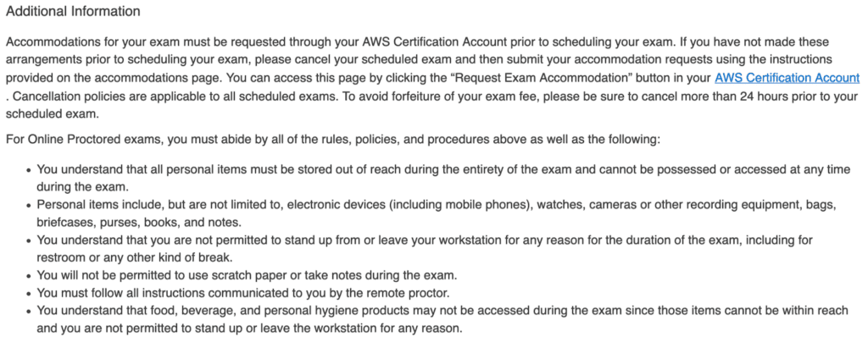Image resolution: width=868 pixels, height=348 pixels.
Task: Click bullet about food, beverage, and hygiene products
Action: click(442, 320)
